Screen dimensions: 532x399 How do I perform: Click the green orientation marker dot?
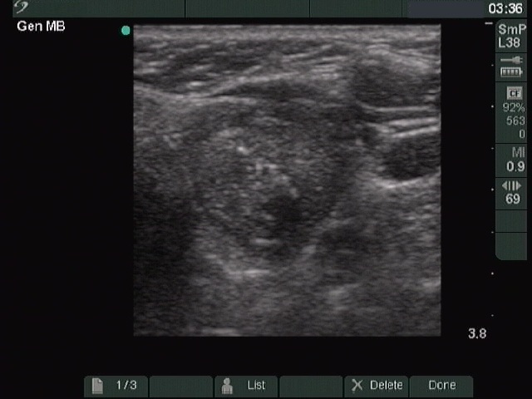(x=126, y=31)
